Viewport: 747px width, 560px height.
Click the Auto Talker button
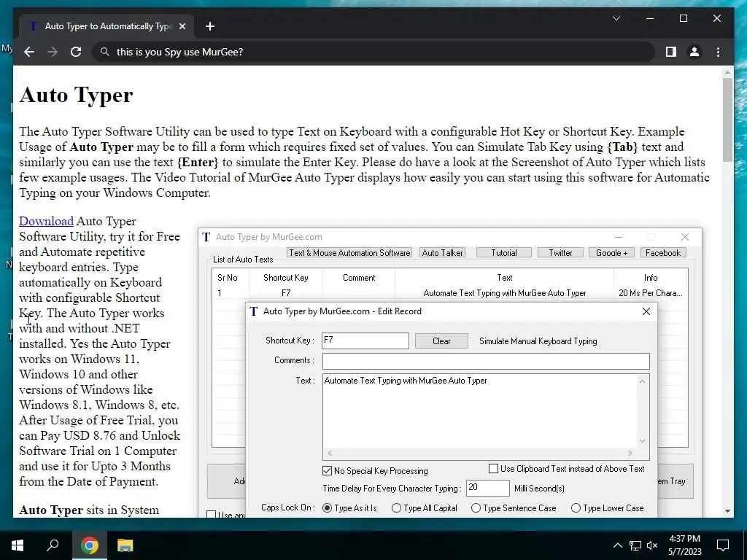(442, 253)
